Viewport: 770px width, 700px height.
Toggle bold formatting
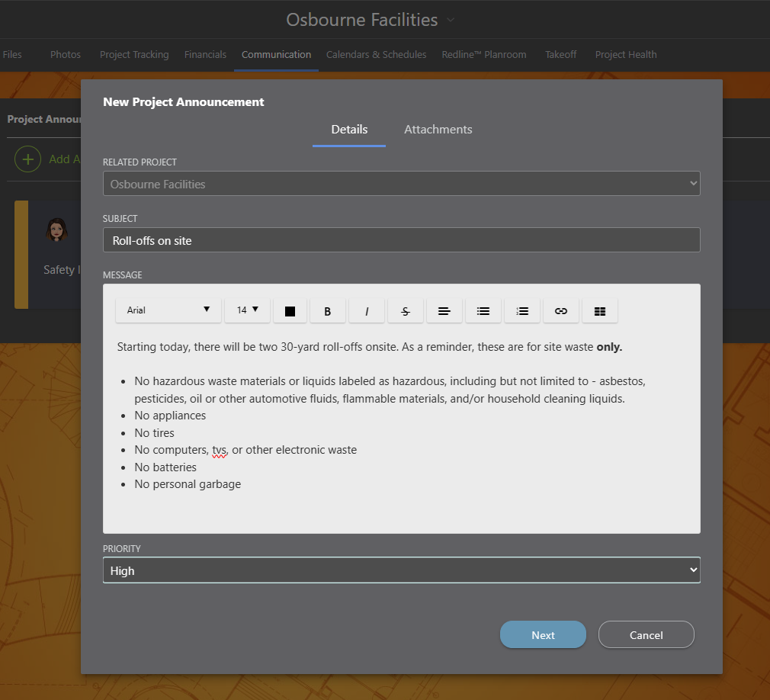(328, 310)
